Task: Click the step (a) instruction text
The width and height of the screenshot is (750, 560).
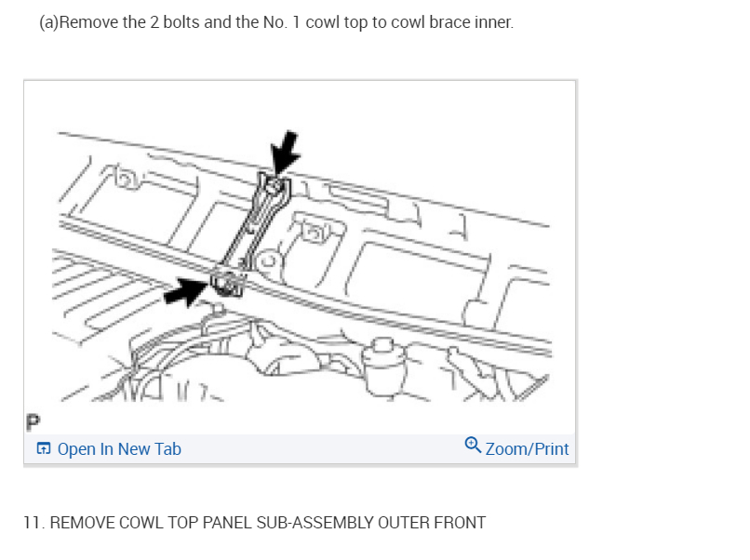Action: pyautogui.click(x=276, y=22)
